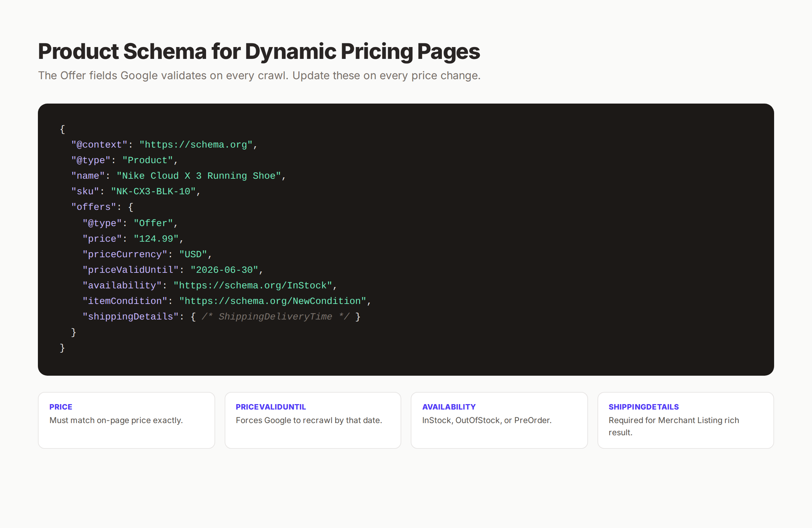Click the subtitle about Offer fields Google validates

pos(259,75)
